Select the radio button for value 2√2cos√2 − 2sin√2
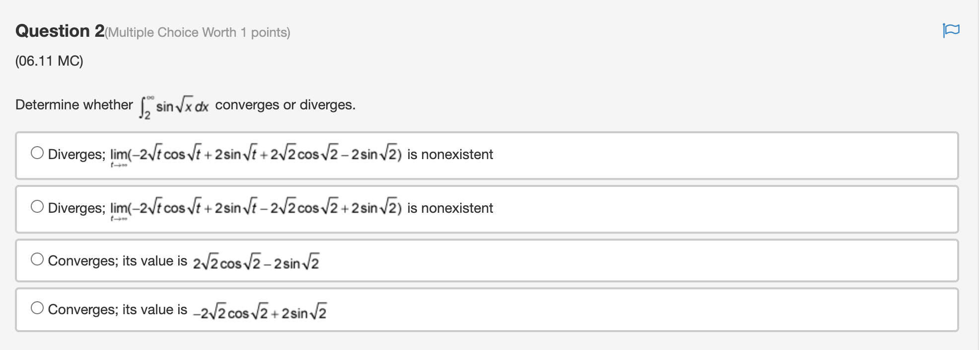This screenshot has width=980, height=350. (38, 258)
